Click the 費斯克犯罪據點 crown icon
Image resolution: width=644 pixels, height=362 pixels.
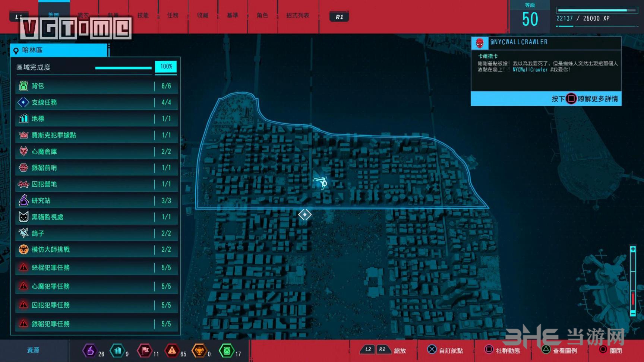pos(23,135)
